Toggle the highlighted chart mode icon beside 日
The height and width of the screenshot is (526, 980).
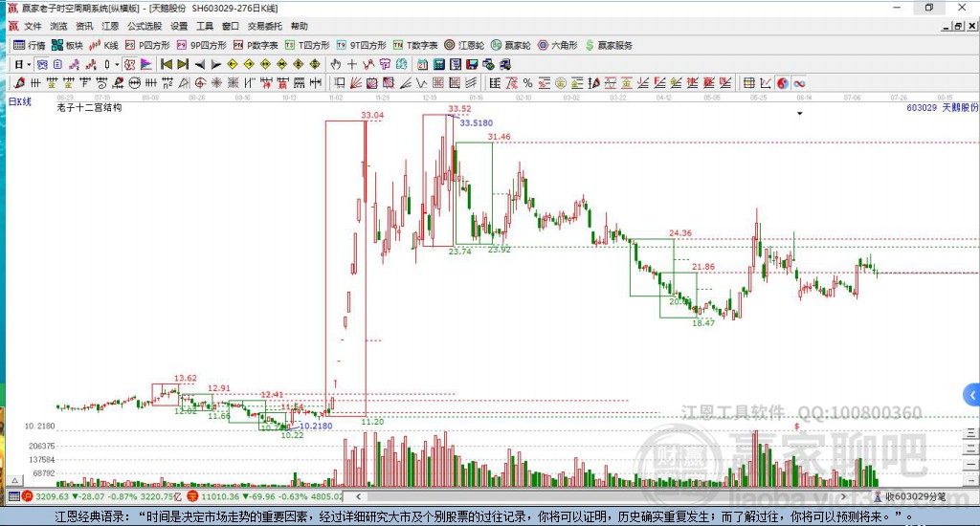pos(41,64)
